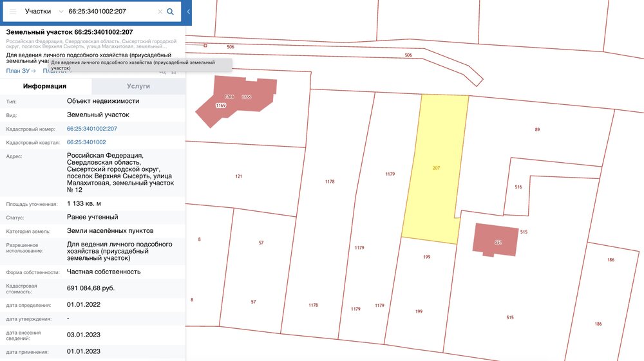Click parcel 516 label on map

(x=518, y=187)
